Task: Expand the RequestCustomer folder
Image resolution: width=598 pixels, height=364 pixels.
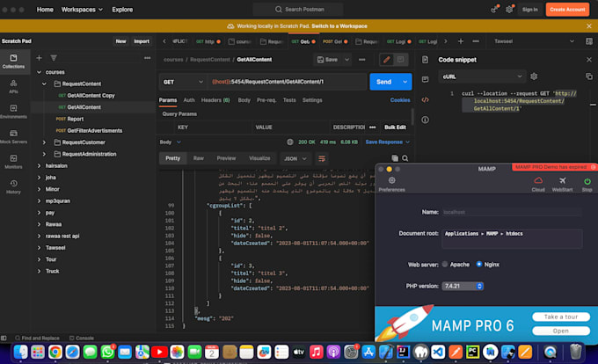Action: click(44, 142)
